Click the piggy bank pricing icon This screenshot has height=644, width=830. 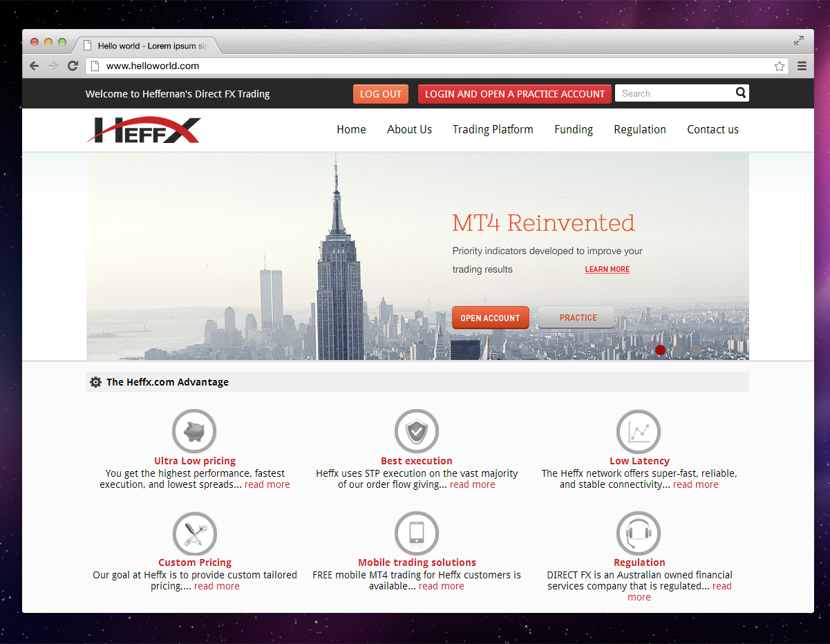tap(194, 432)
